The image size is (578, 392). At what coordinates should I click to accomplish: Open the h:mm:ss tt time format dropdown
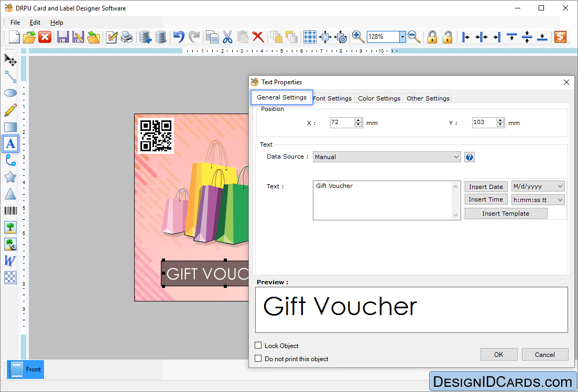pyautogui.click(x=560, y=200)
